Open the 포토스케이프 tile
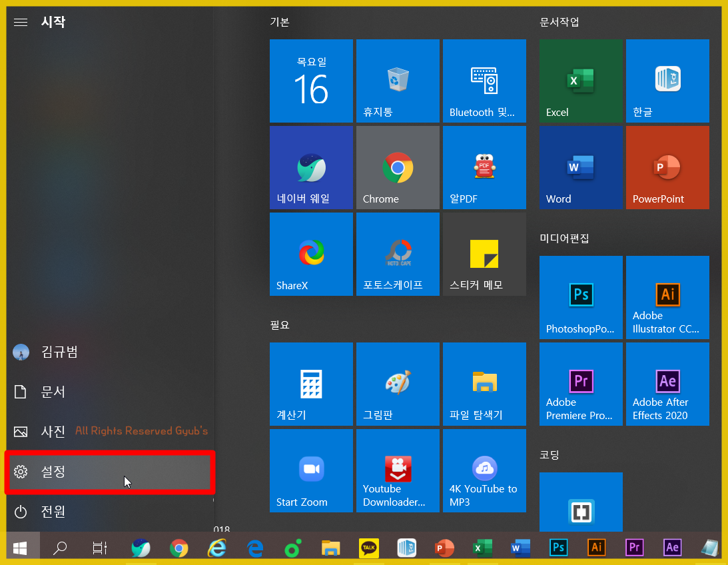The width and height of the screenshot is (728, 565). coord(398,255)
